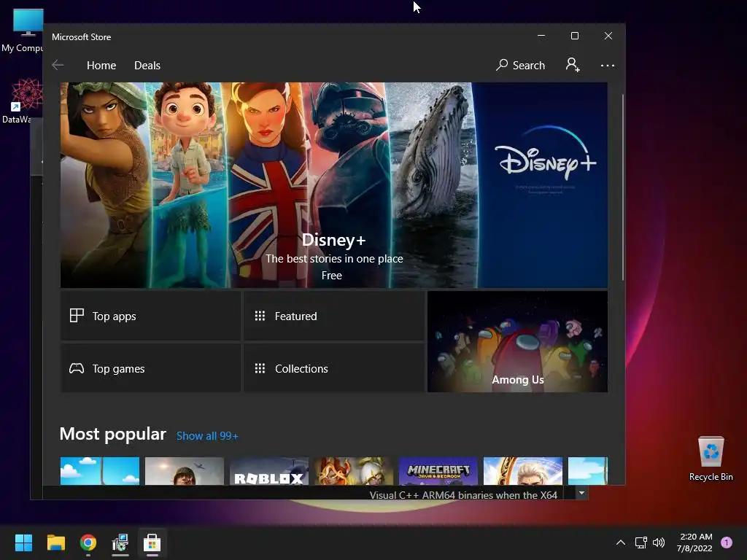Open the notification badge in the taskbar
Image resolution: width=747 pixels, height=560 pixels.
[x=727, y=542]
